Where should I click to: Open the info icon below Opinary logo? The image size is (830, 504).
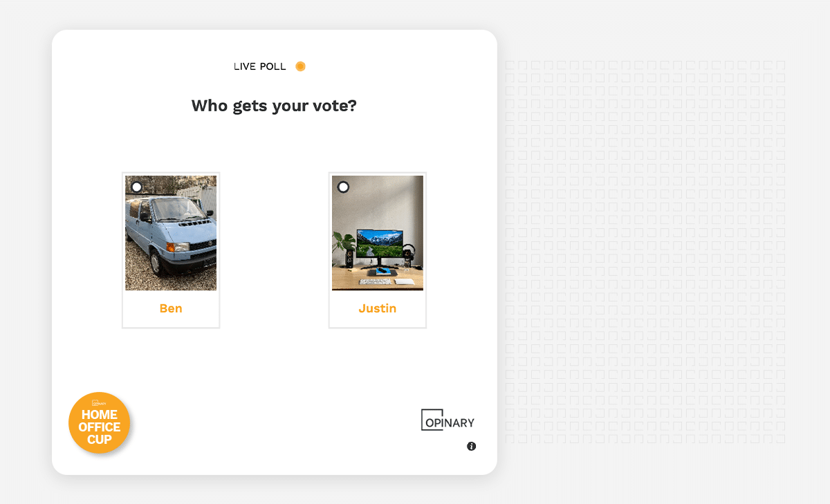click(472, 447)
